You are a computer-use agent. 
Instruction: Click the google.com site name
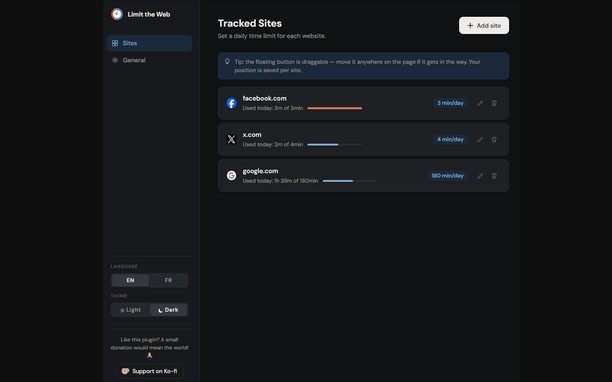click(x=260, y=171)
